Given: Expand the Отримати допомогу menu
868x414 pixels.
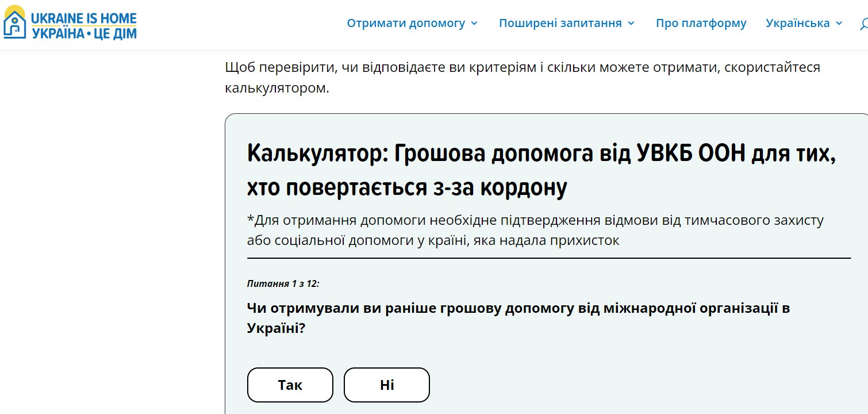Looking at the screenshot, I should 412,24.
